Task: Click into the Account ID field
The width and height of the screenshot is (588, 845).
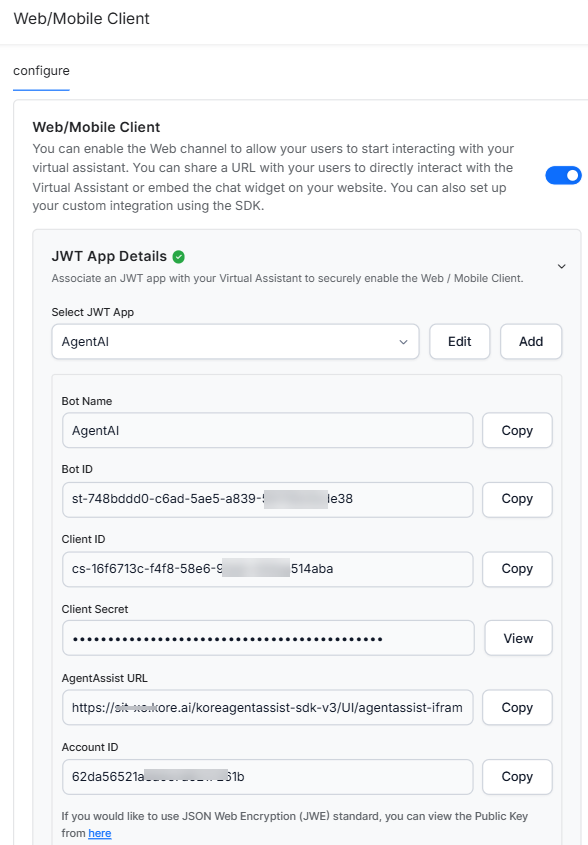Action: [268, 777]
